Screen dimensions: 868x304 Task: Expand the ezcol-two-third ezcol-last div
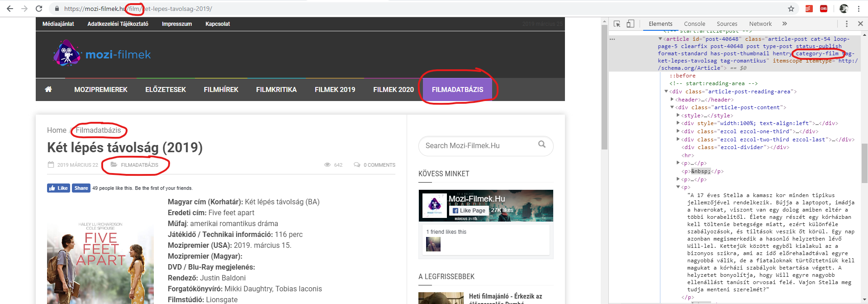coord(678,140)
